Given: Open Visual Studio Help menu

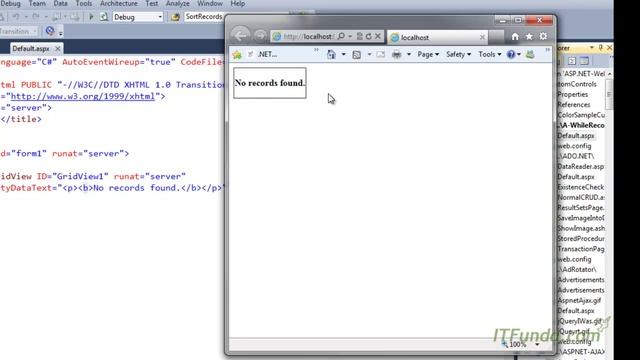Looking at the screenshot, I should (238, 4).
